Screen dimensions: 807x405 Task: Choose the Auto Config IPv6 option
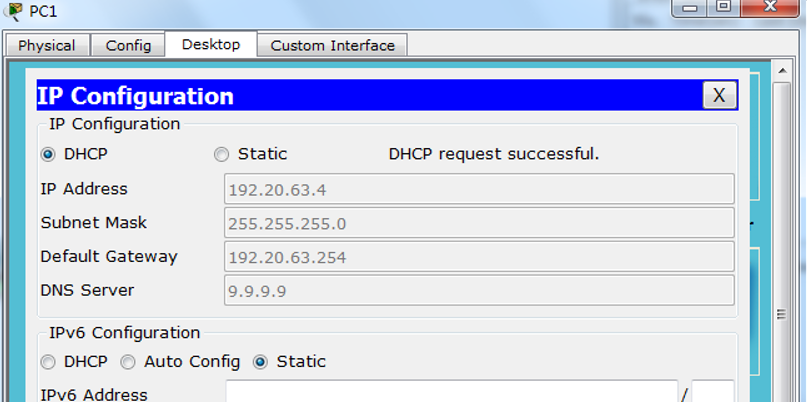coord(128,362)
